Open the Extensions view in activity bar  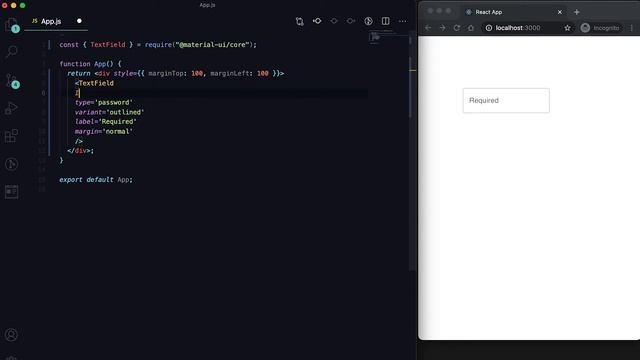11,136
